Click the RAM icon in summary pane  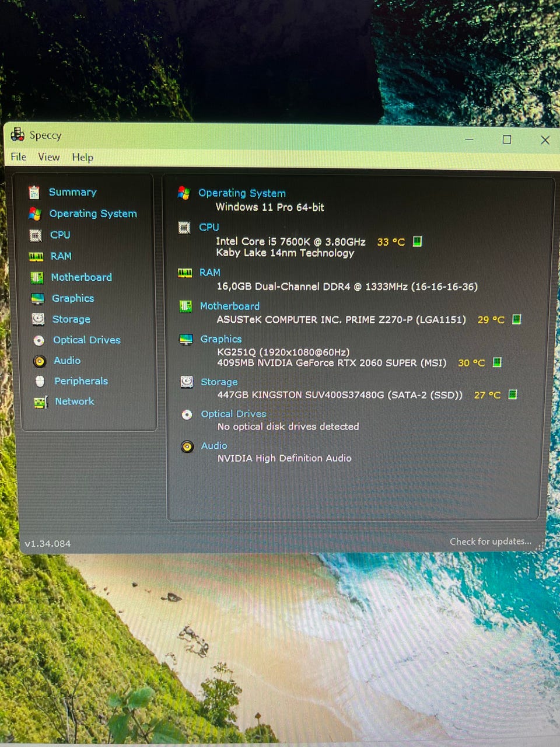[185, 273]
